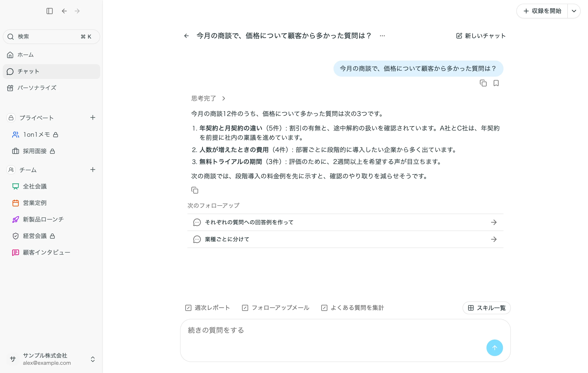Click 収録を開始 button
This screenshot has width=588, height=373.
point(542,11)
